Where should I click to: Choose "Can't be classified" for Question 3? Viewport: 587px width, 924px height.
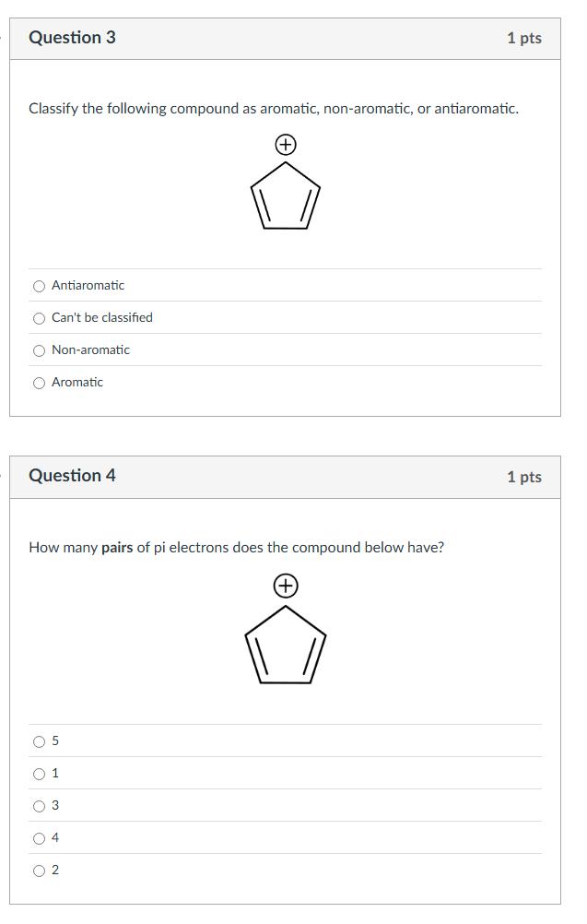[39, 318]
